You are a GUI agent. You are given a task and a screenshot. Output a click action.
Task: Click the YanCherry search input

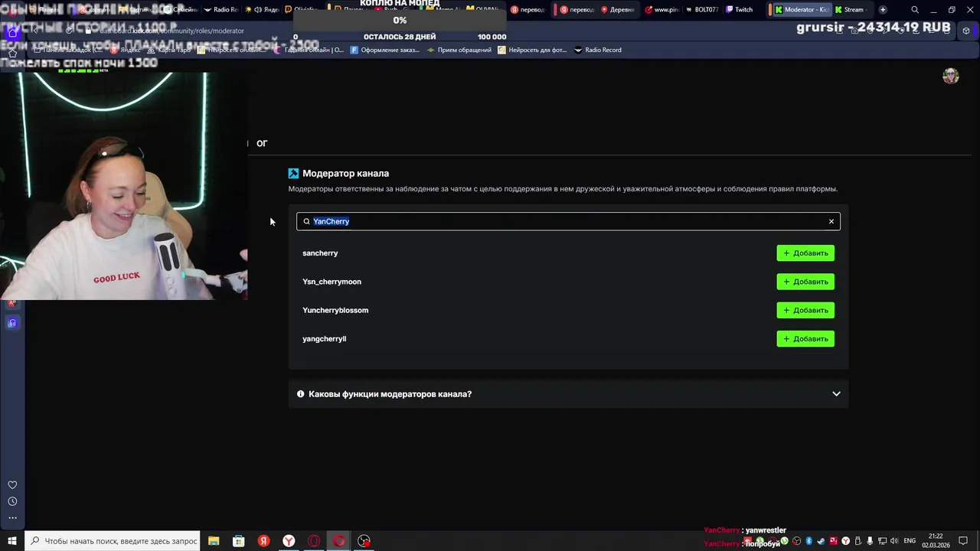(568, 221)
